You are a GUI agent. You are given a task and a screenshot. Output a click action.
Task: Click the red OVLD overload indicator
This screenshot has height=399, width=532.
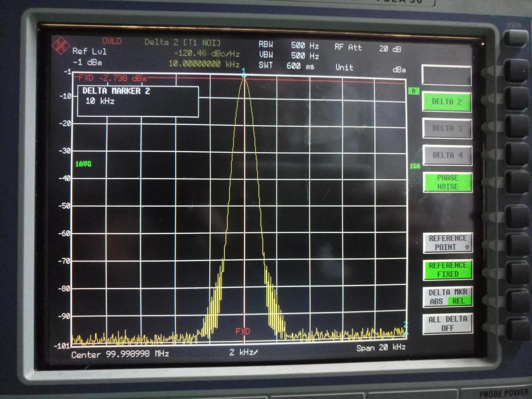112,41
